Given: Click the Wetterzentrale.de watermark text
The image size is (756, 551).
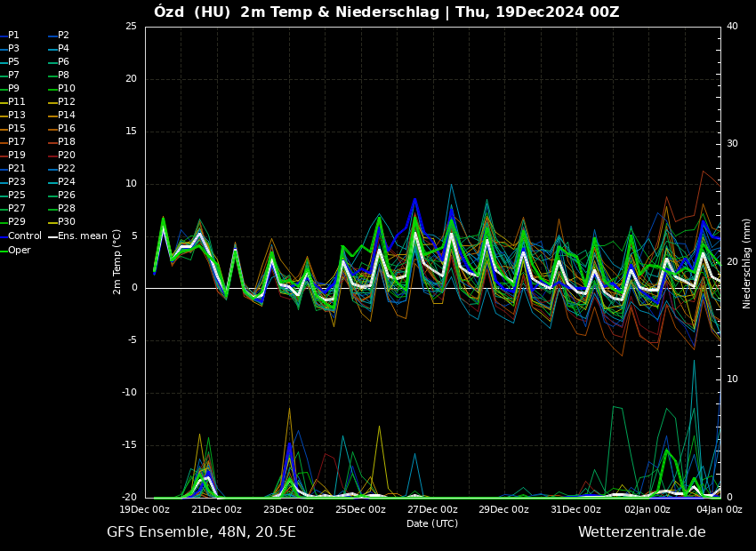Looking at the screenshot, I should point(641,532).
